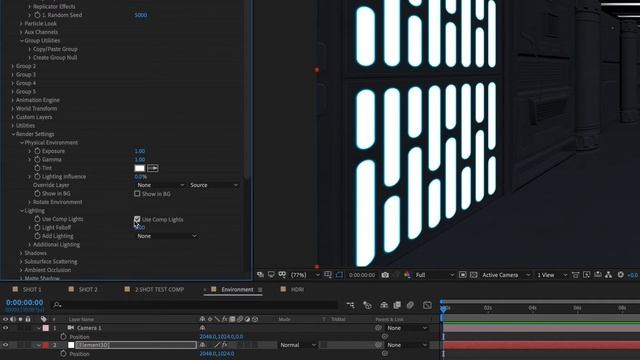
Task: Uncheck the Use Comp Lights checkbox
Action: [137, 220]
